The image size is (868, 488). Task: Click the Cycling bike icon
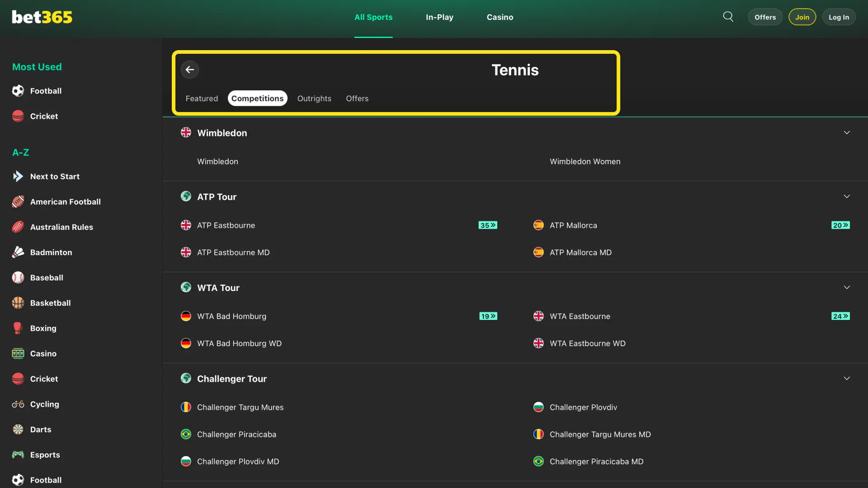pos(18,404)
